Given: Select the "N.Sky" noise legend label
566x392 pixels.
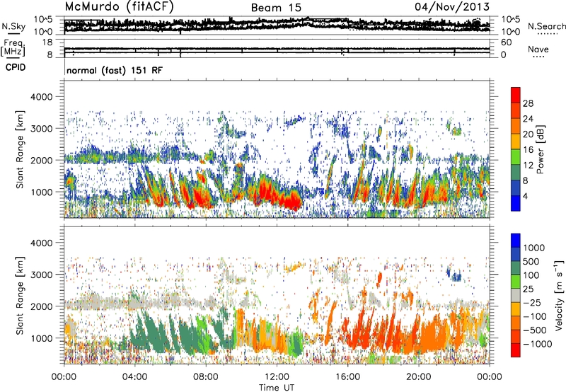Looking at the screenshot, I should point(13,26).
